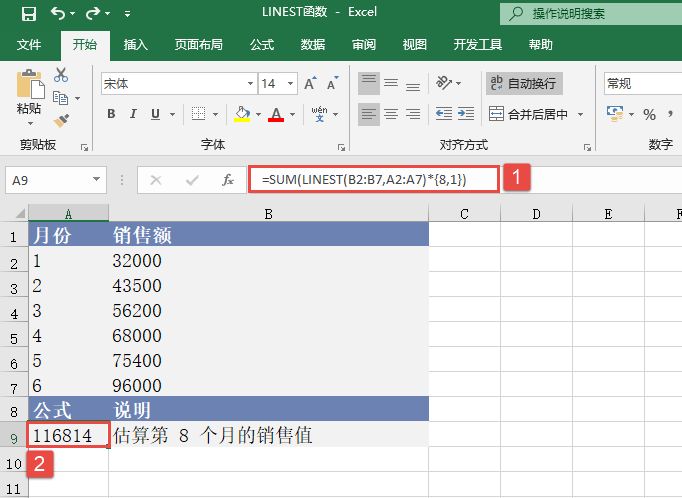Click the percent style icon
682x498 pixels.
[x=649, y=114]
